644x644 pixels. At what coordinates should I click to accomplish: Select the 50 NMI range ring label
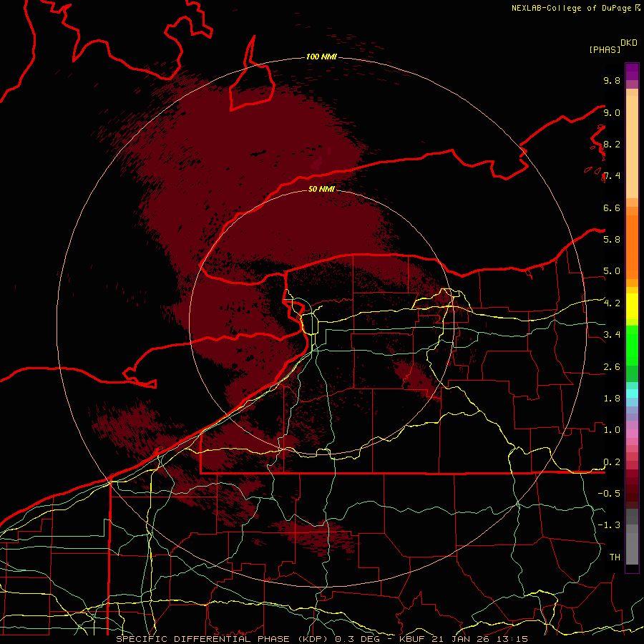tap(321, 189)
